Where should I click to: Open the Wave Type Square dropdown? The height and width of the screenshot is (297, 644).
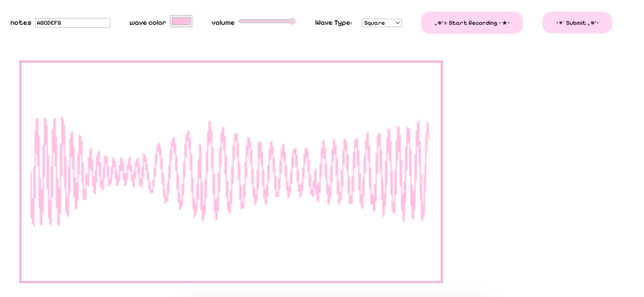[381, 23]
